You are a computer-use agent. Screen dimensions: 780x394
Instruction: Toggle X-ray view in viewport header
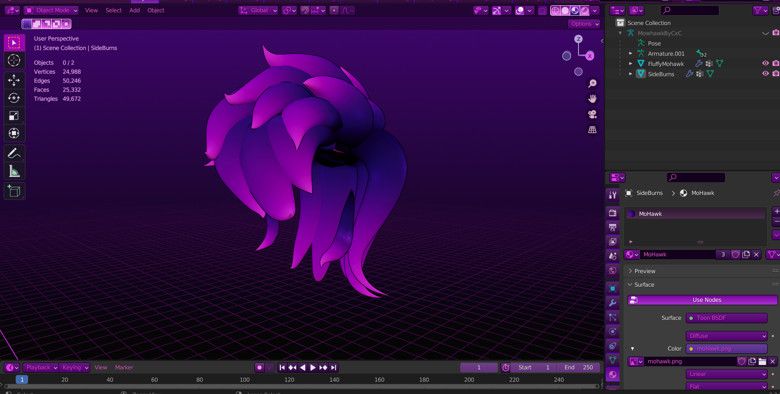[543, 10]
